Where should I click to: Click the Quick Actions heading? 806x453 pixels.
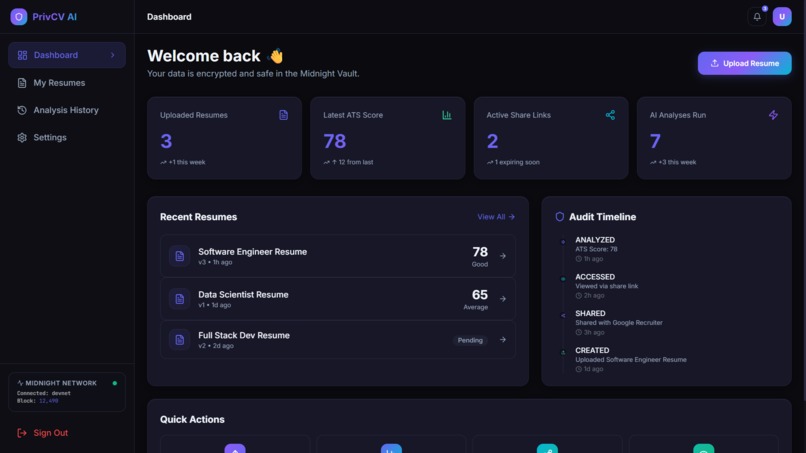(192, 420)
